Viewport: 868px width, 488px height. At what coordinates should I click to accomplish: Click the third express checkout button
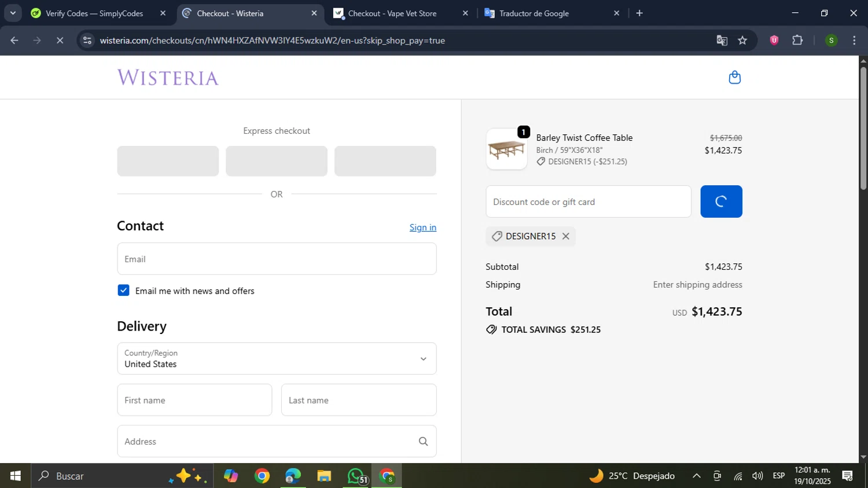tap(385, 161)
